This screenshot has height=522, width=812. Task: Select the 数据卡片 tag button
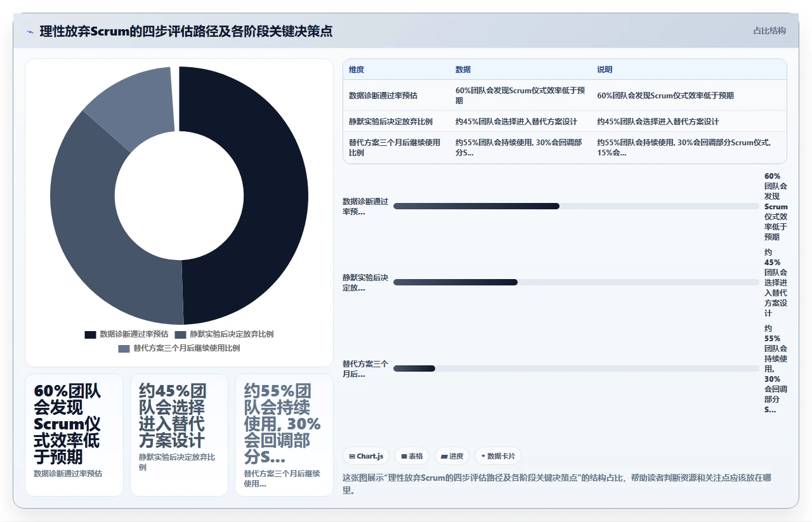point(498,456)
